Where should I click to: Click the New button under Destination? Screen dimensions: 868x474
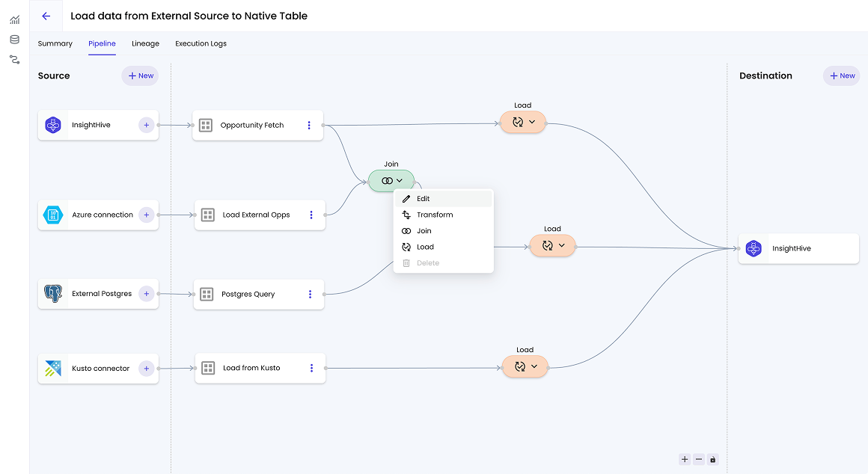click(x=841, y=76)
